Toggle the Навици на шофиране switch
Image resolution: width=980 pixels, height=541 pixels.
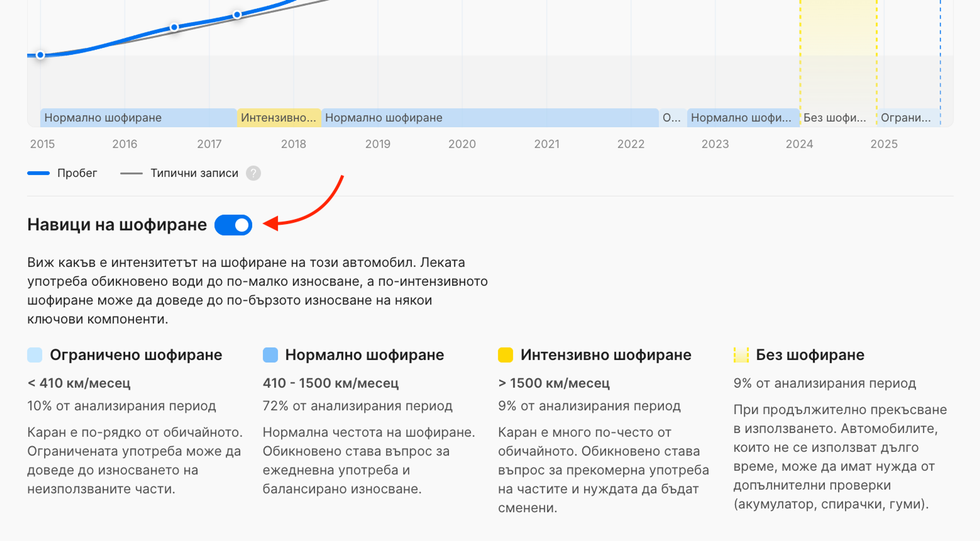click(x=233, y=225)
